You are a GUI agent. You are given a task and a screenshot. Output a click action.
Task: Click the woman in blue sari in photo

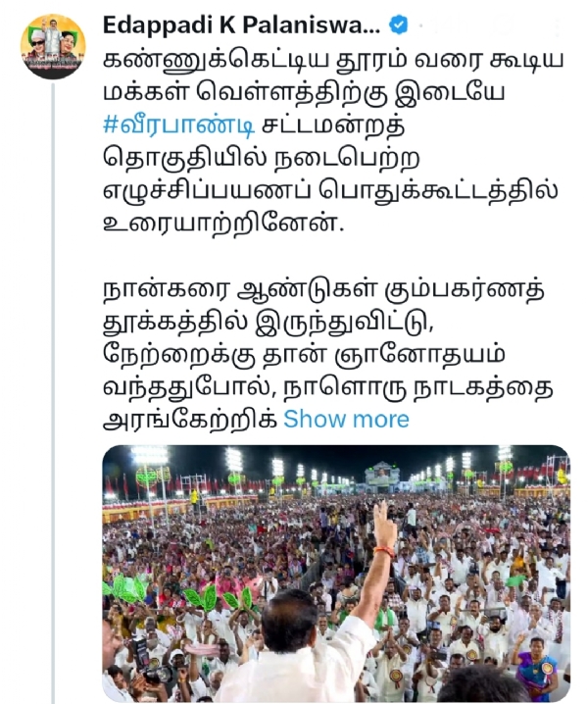(x=536, y=668)
